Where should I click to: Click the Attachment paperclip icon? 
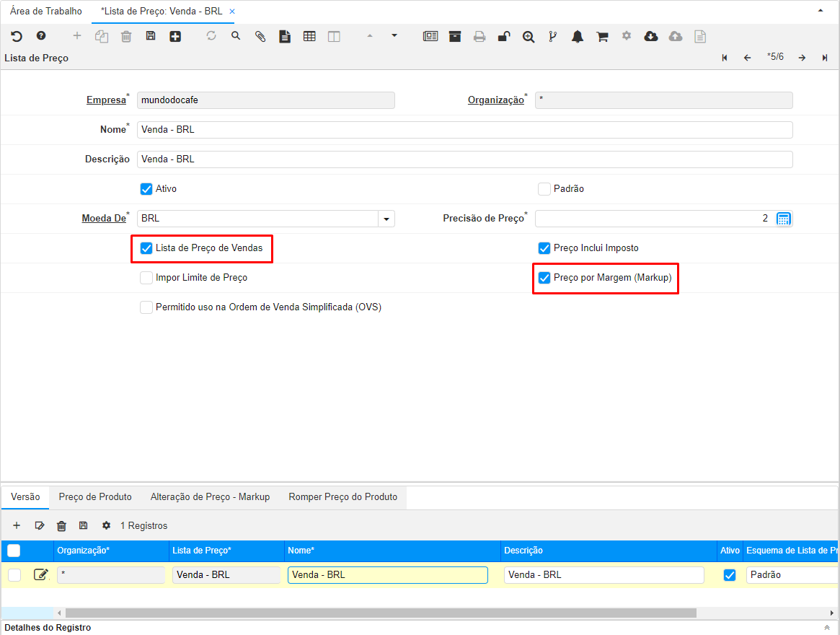[260, 36]
